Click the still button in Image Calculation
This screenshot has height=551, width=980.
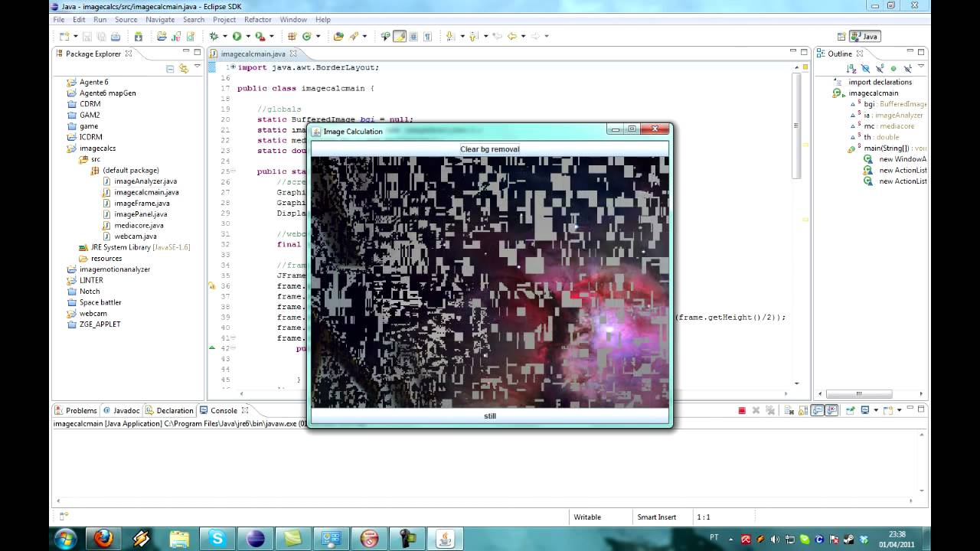pyautogui.click(x=490, y=416)
